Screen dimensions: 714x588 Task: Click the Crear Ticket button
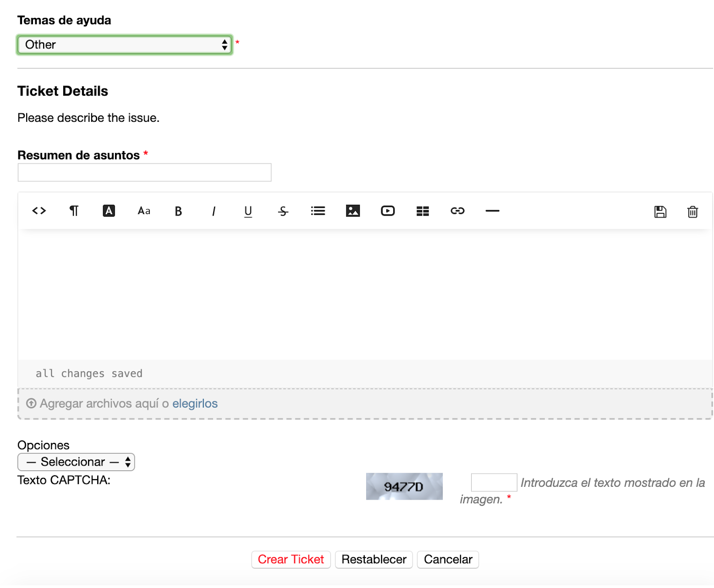(x=291, y=559)
